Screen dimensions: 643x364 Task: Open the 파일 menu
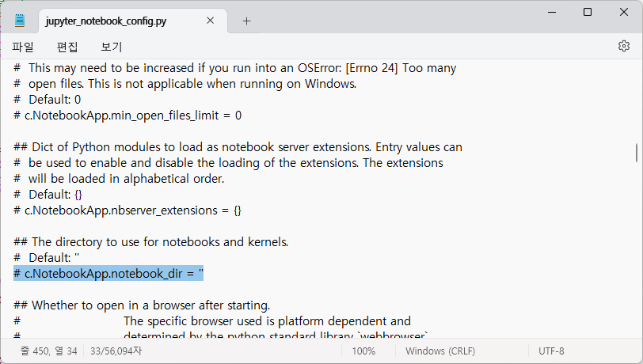22,47
